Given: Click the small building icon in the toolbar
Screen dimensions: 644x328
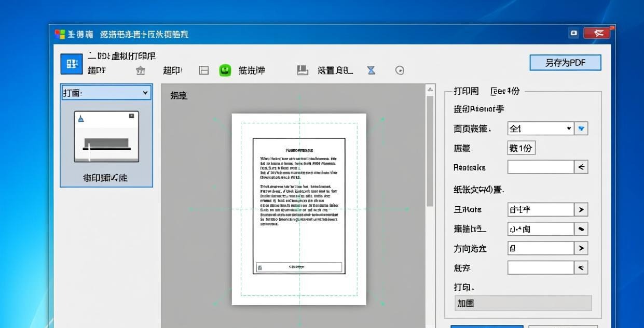Looking at the screenshot, I should coord(140,70).
